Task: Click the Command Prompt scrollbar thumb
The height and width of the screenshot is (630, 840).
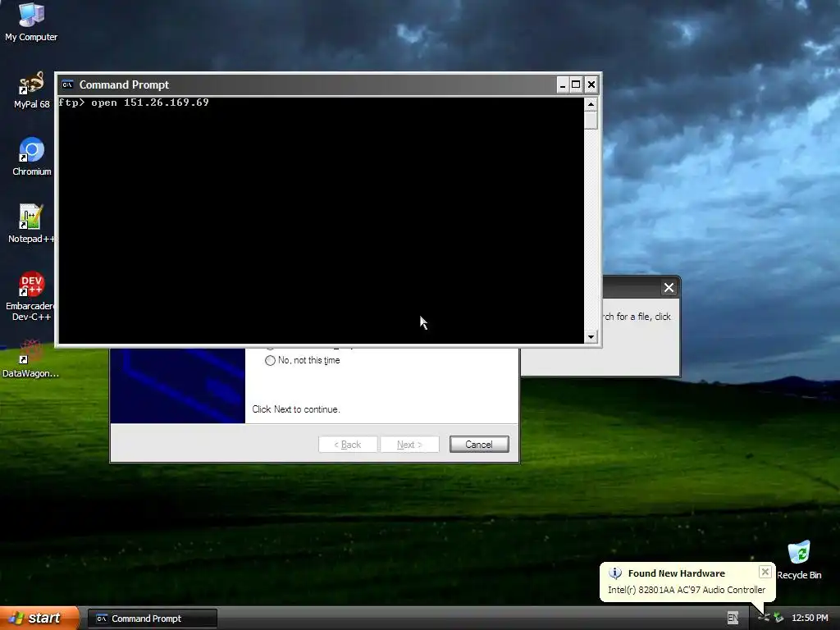Action: coord(591,120)
